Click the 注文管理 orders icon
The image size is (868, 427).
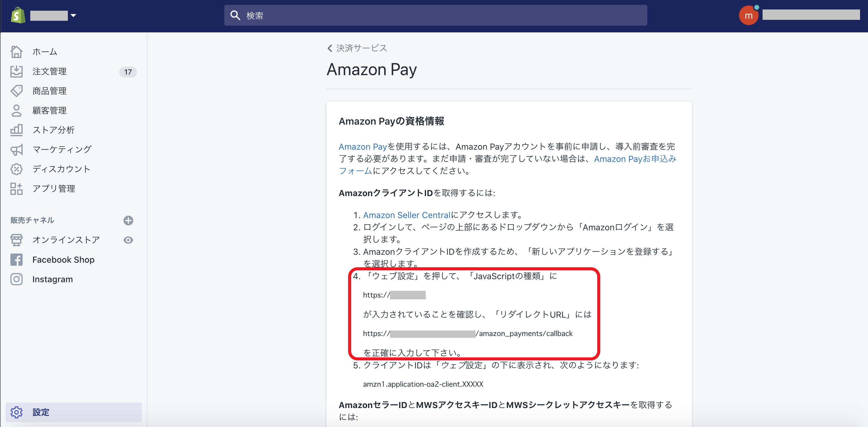tap(16, 71)
